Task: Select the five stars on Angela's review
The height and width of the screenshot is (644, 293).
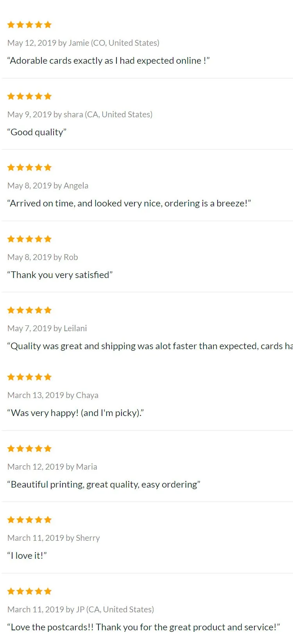Action: pos(30,167)
